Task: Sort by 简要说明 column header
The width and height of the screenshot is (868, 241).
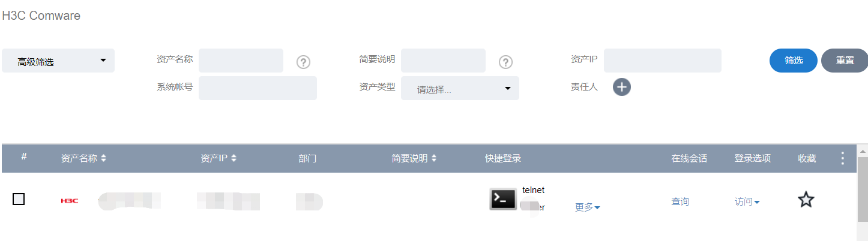Action: pyautogui.click(x=433, y=159)
